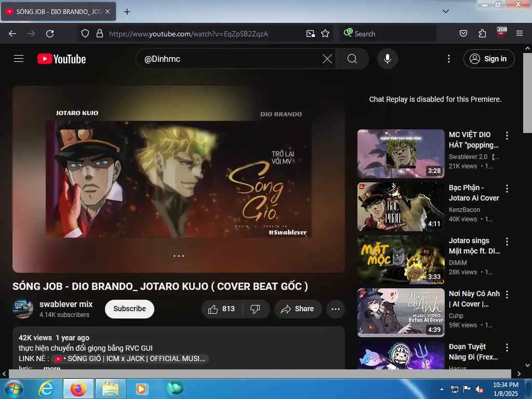Viewport: 532px width, 399px height.
Task: Open the muted volume tray icon
Action: click(x=480, y=390)
